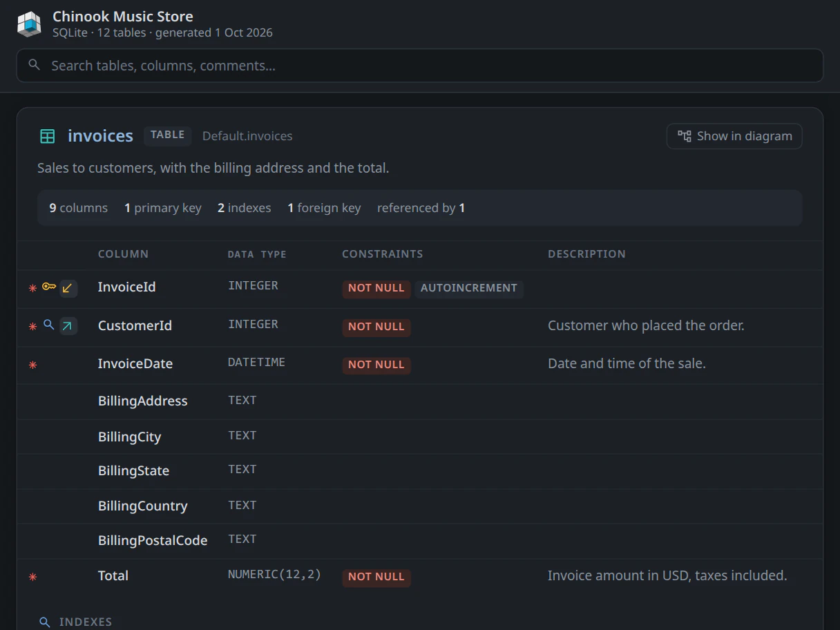Click the Chinook Music Store cube logo
This screenshot has width=840, height=630.
click(29, 24)
